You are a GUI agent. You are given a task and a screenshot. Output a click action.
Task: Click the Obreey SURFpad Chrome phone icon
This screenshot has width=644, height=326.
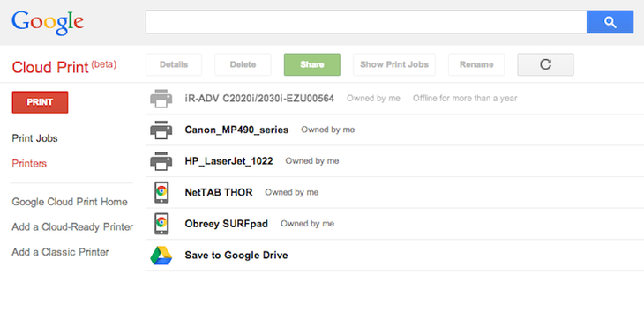click(x=161, y=224)
